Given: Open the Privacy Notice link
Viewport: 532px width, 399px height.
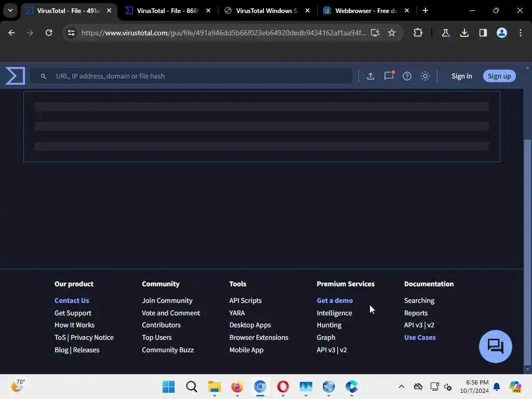Looking at the screenshot, I should coord(92,337).
